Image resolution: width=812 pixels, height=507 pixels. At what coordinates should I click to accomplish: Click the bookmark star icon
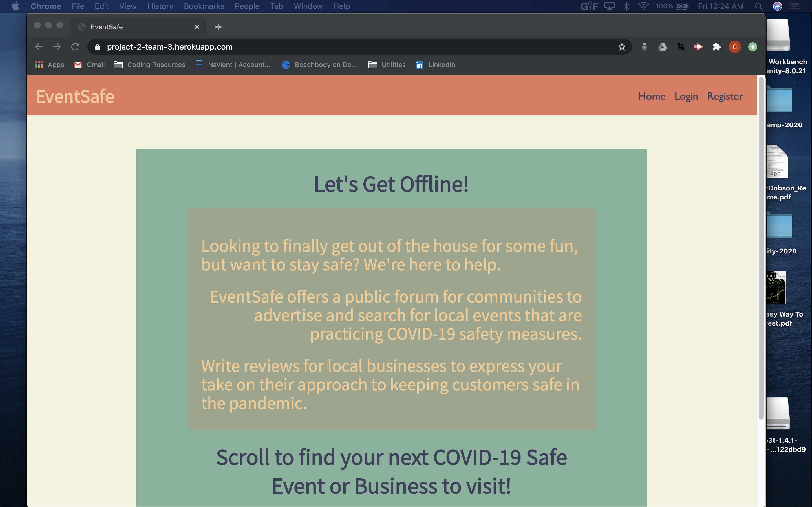click(621, 47)
